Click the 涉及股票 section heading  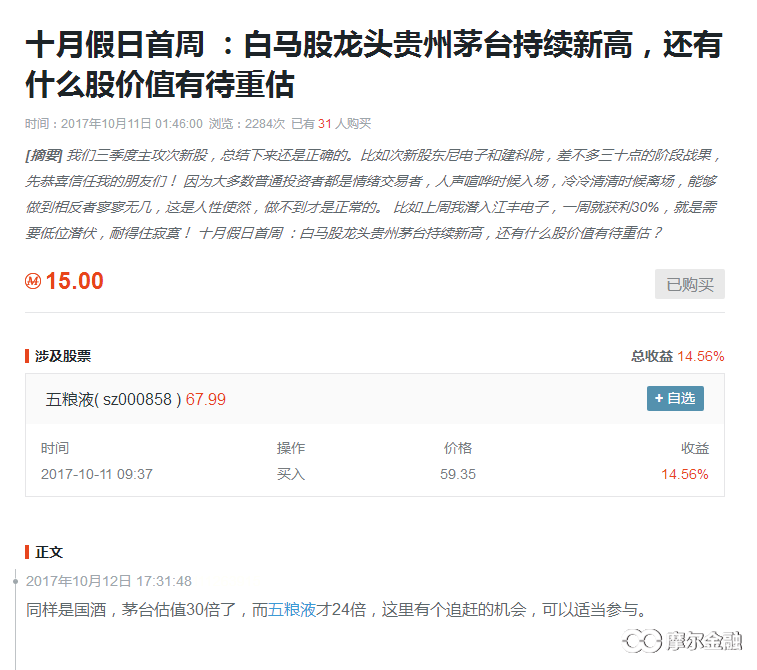(x=63, y=356)
